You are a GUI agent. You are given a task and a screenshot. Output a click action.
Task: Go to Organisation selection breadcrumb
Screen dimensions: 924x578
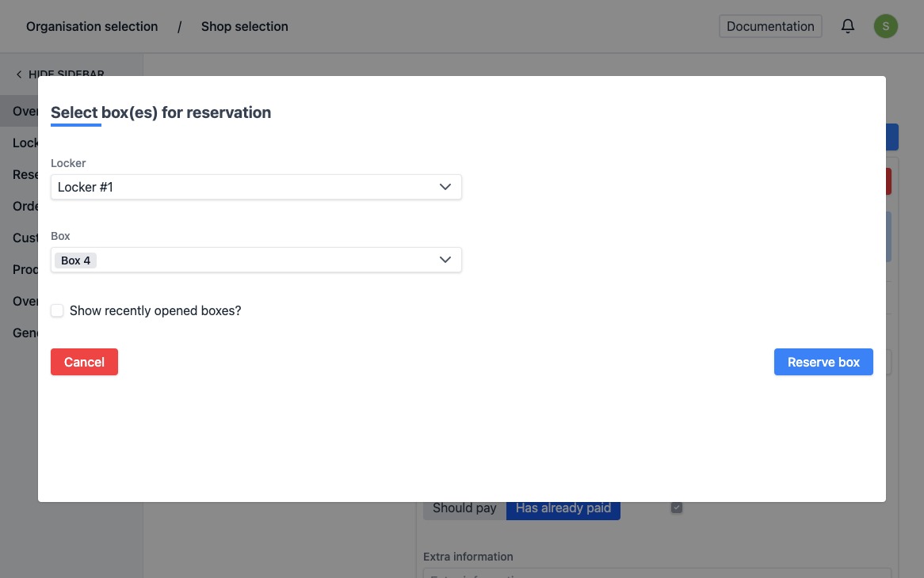(92, 26)
